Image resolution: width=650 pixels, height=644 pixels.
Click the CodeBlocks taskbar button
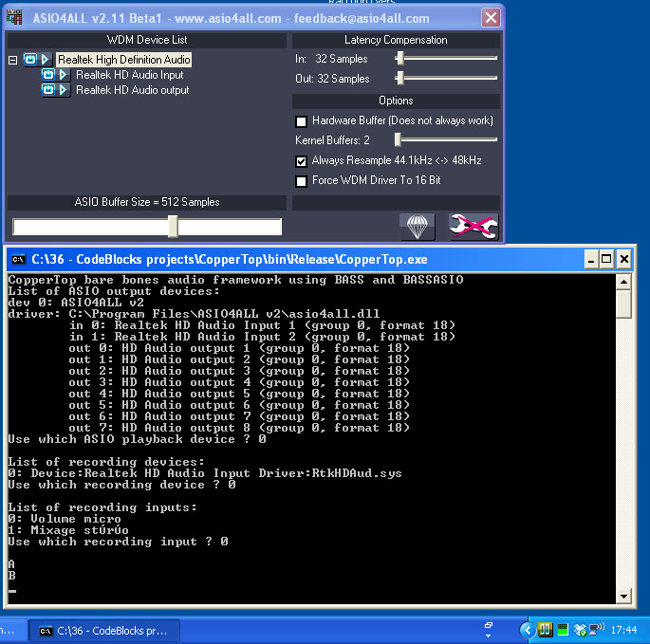click(x=104, y=631)
